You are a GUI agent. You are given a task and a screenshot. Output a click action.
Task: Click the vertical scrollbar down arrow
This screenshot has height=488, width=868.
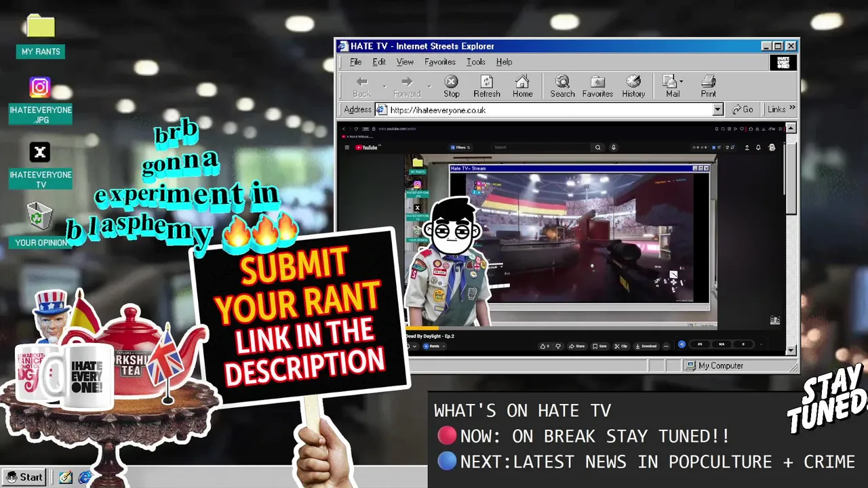pyautogui.click(x=791, y=350)
